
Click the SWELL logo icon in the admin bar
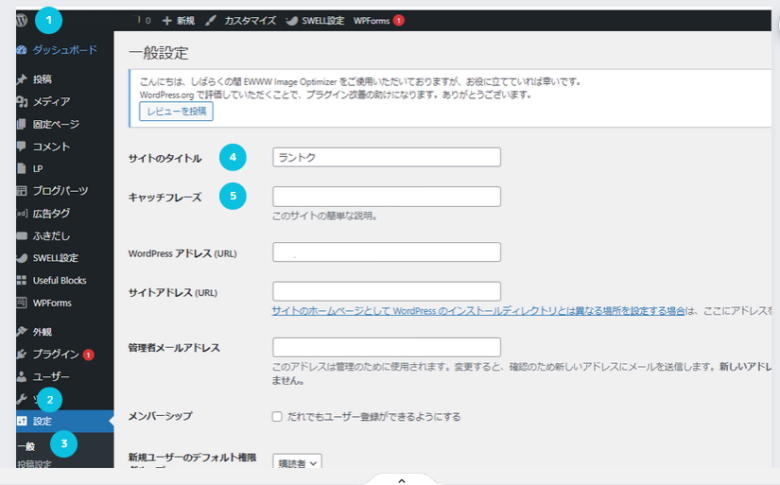292,20
